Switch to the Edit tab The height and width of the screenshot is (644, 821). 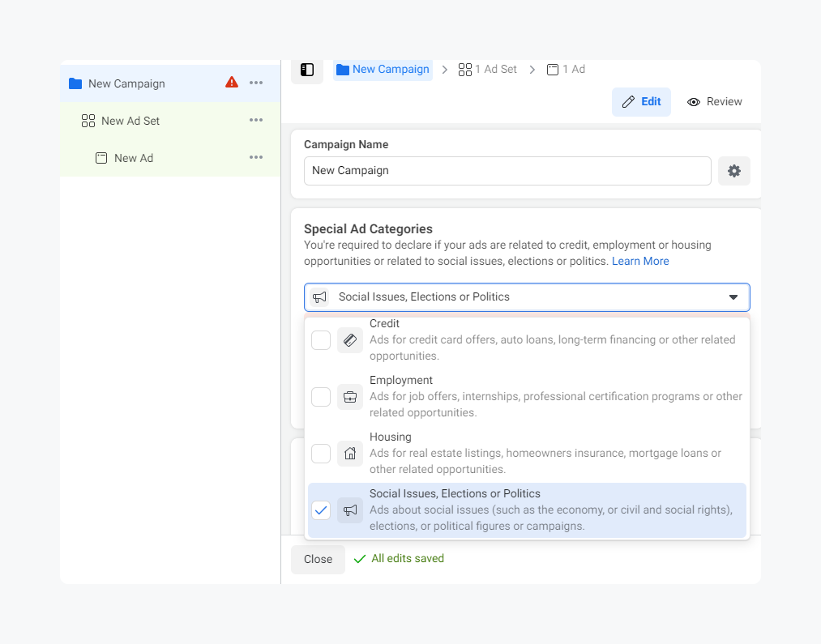coord(641,102)
